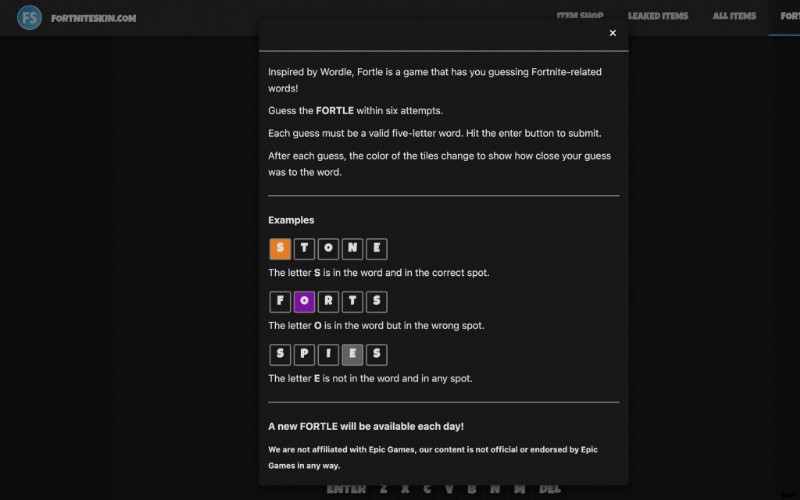
Task: Tap the C key on the keyboard
Action: [427, 489]
